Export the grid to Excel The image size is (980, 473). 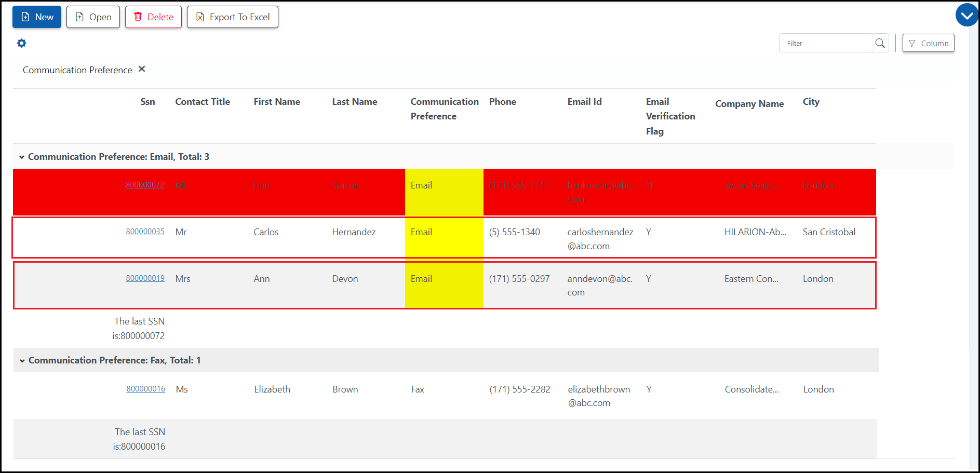(233, 17)
